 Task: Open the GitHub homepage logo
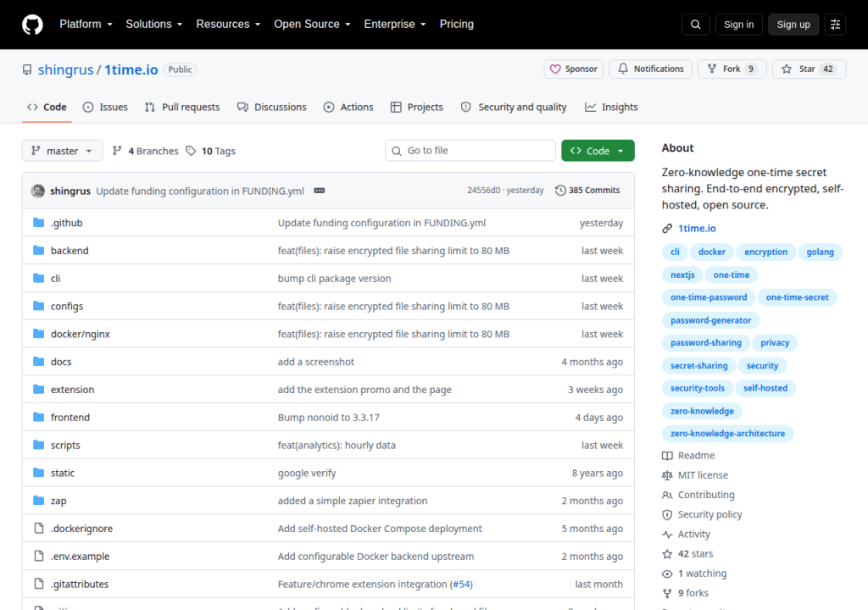32,25
